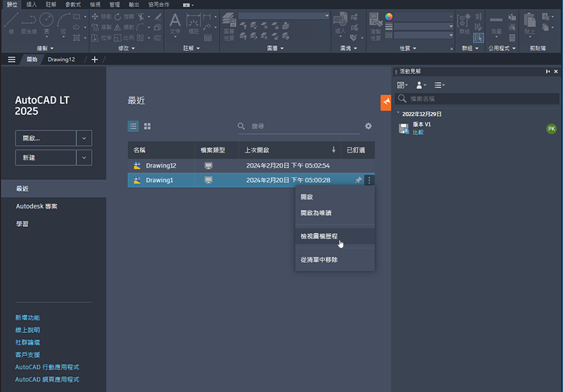Expand the 公用程式 panel dropdown
This screenshot has height=392, width=563.
click(502, 48)
